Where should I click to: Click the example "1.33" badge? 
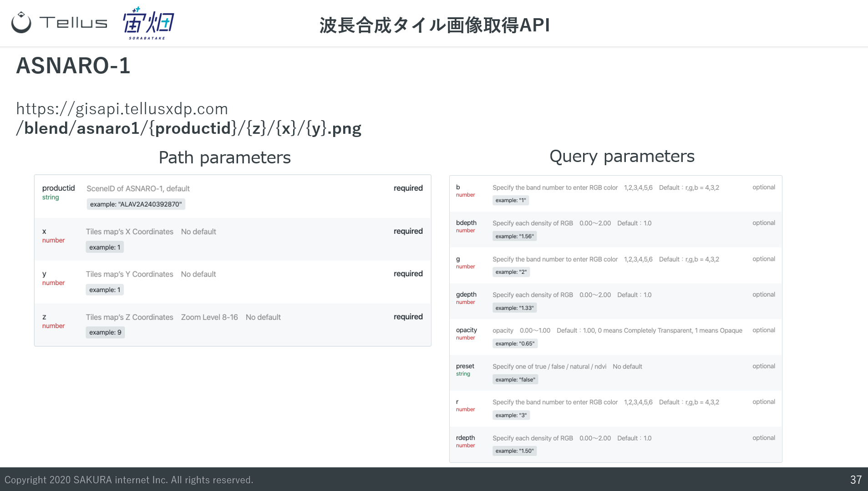(514, 308)
